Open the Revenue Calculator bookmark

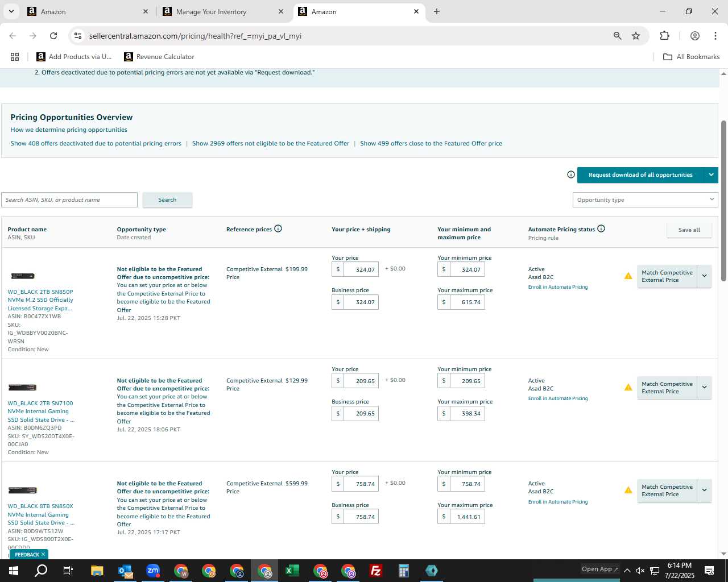[159, 57]
